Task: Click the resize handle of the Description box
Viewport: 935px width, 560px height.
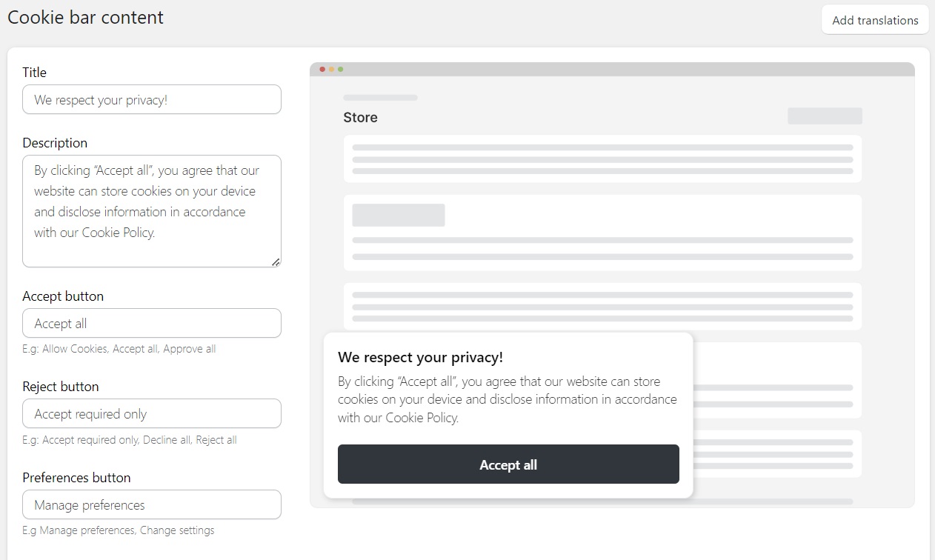Action: pyautogui.click(x=276, y=261)
